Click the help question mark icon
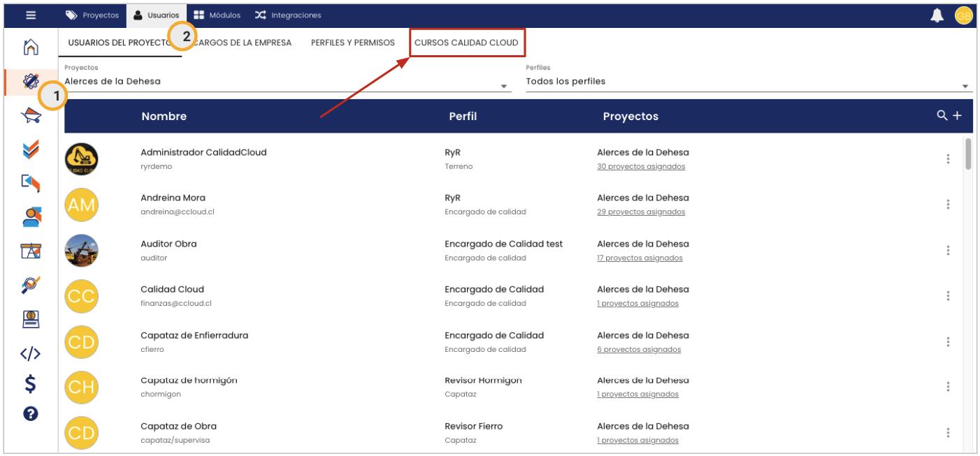The width and height of the screenshot is (980, 456). click(30, 413)
